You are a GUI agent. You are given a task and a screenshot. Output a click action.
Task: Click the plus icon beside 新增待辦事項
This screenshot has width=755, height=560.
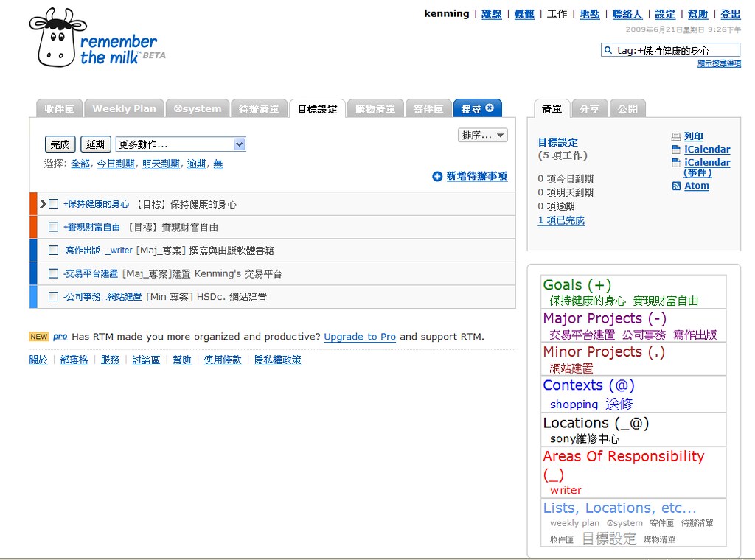click(x=437, y=177)
